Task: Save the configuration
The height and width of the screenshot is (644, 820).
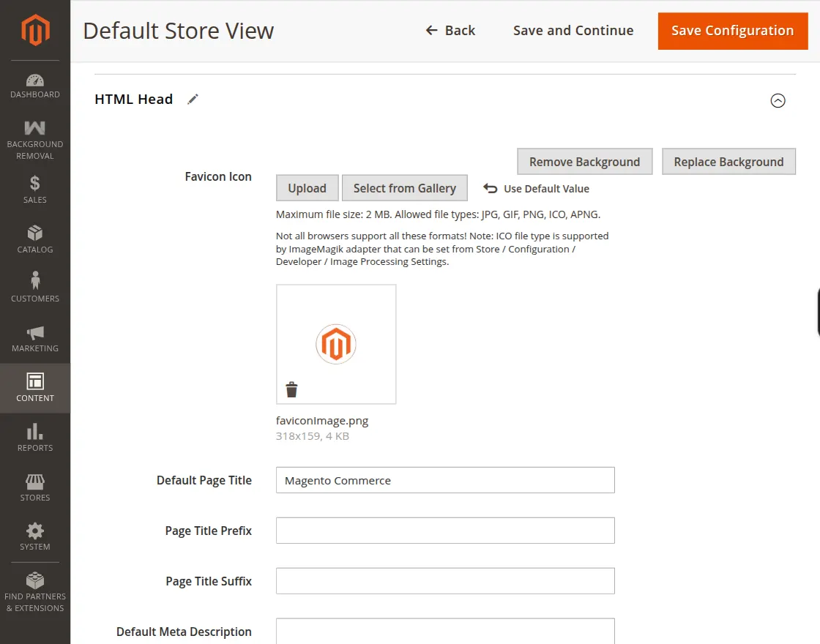Action: tap(732, 31)
